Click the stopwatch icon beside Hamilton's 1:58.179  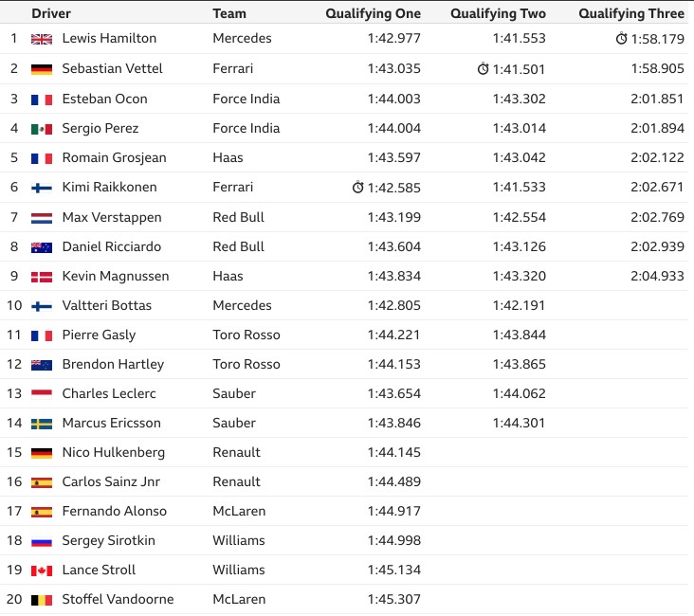[x=621, y=39]
